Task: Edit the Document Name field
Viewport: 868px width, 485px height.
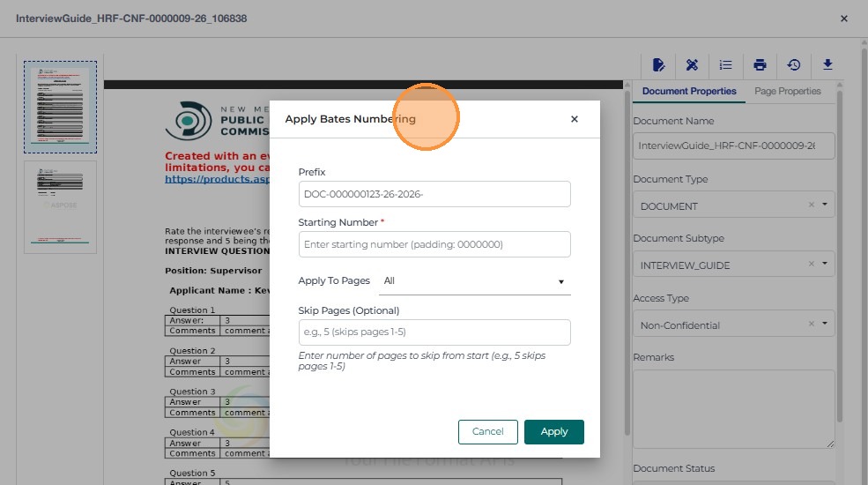Action: pyautogui.click(x=733, y=145)
